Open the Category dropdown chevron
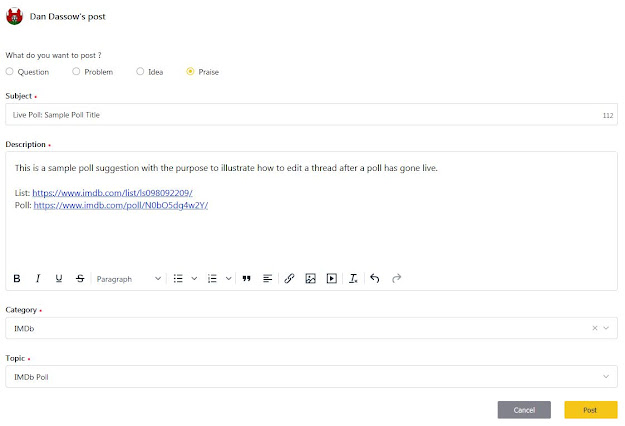625x426 pixels. pos(606,328)
